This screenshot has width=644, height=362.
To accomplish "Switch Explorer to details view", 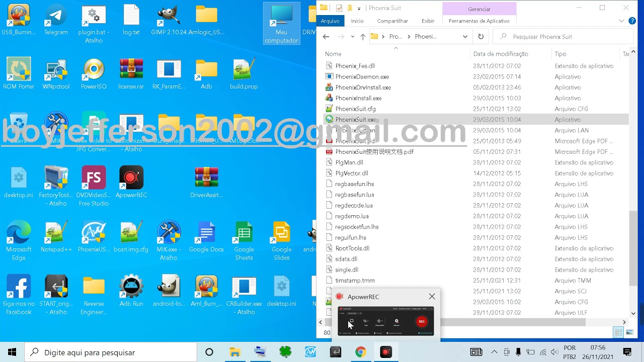I will [x=618, y=332].
